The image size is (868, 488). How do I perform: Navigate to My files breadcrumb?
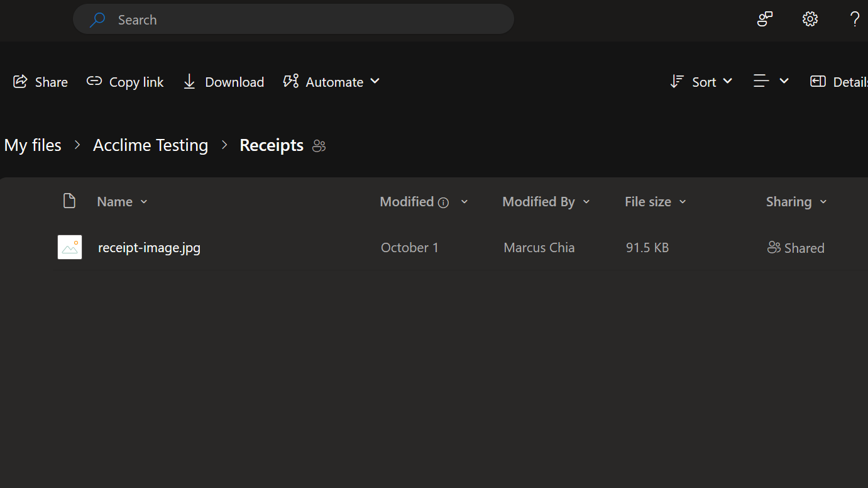32,145
